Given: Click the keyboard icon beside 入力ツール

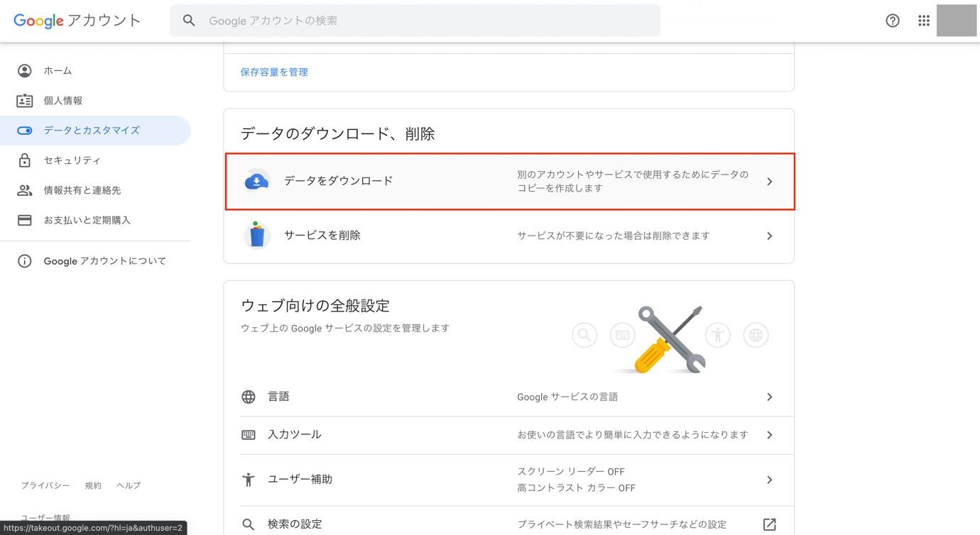Looking at the screenshot, I should pyautogui.click(x=248, y=434).
